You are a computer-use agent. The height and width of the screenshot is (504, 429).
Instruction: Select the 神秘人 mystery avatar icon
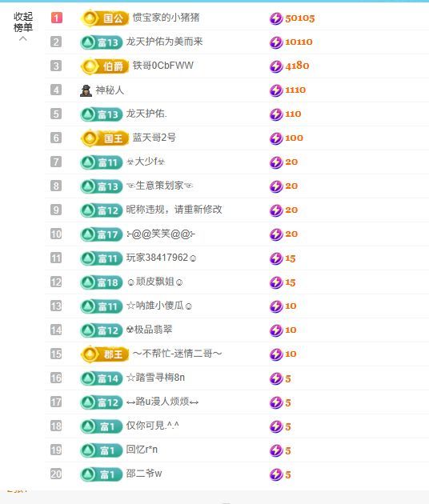click(x=86, y=90)
